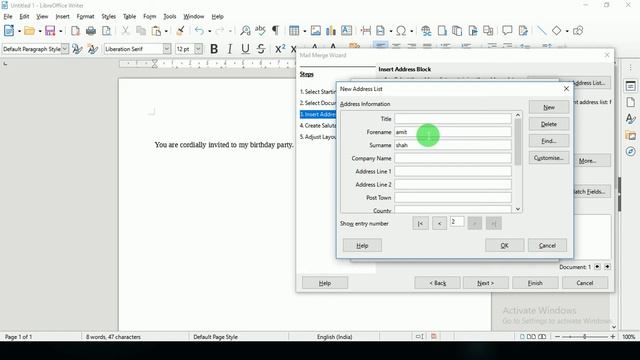Click the Customise... button
The width and height of the screenshot is (640, 360).
click(549, 158)
